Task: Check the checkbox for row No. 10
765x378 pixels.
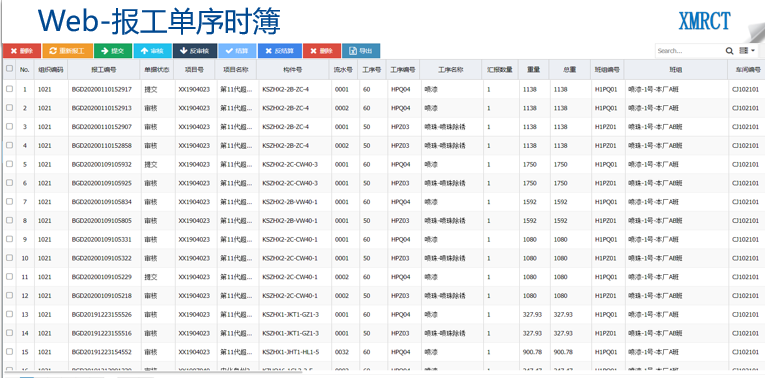Action: pos(9,258)
